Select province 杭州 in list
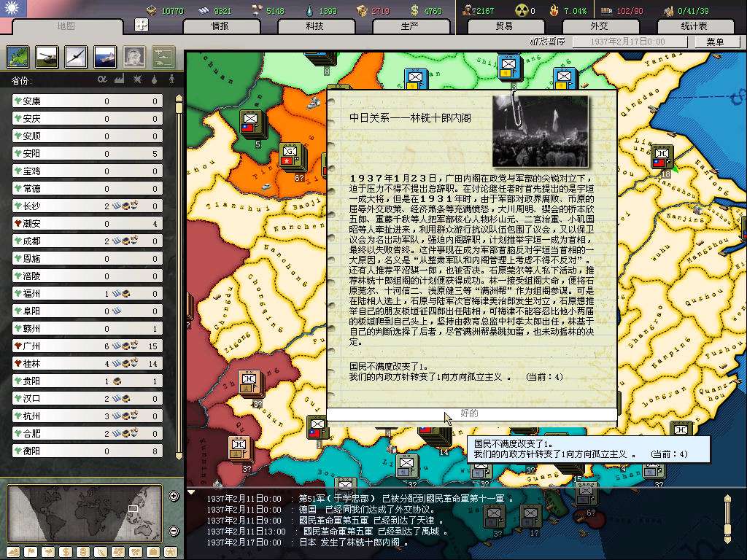The height and width of the screenshot is (560, 747). click(88, 416)
